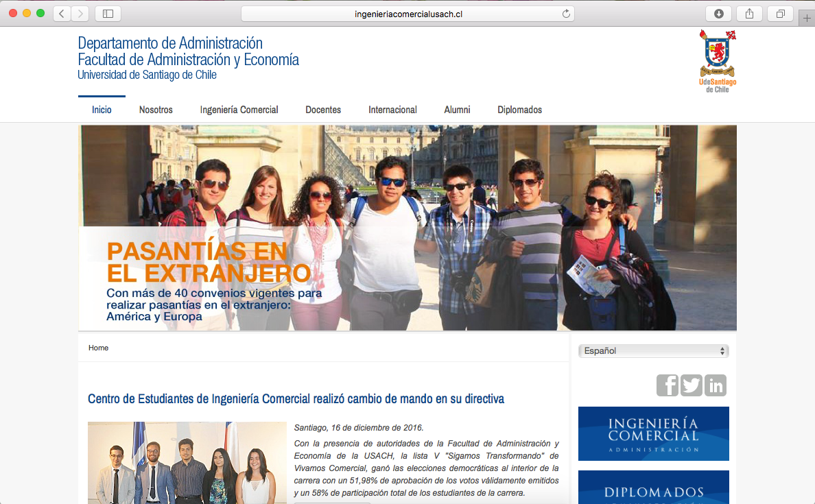Click the date text Santiago, 16 de diciembre de 2016
The width and height of the screenshot is (815, 504).
[359, 428]
